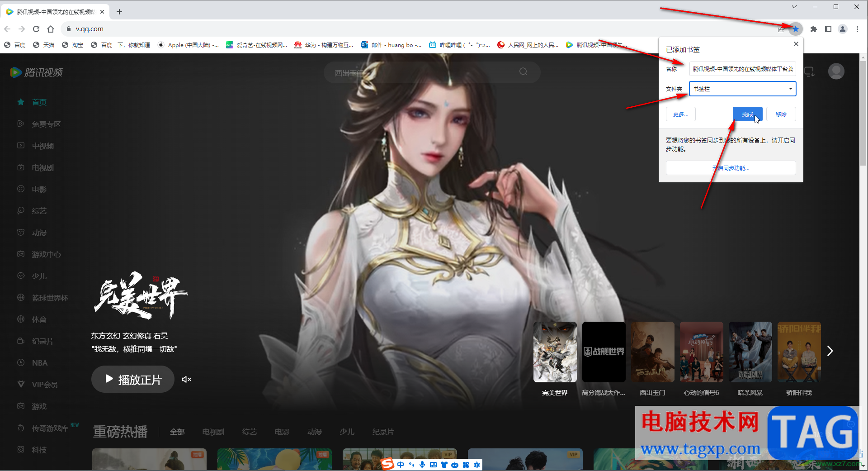The width and height of the screenshot is (868, 471).
Task: Select 动漫 in the sidebar
Action: [32, 233]
